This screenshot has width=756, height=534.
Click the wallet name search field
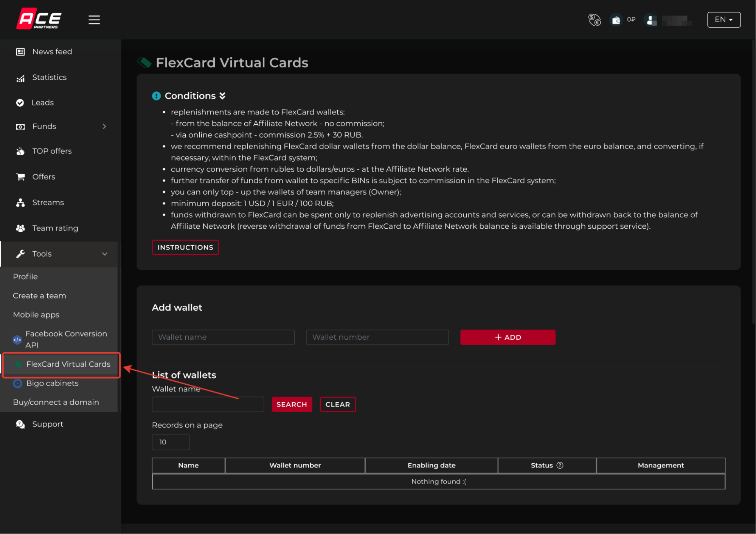pyautogui.click(x=208, y=404)
